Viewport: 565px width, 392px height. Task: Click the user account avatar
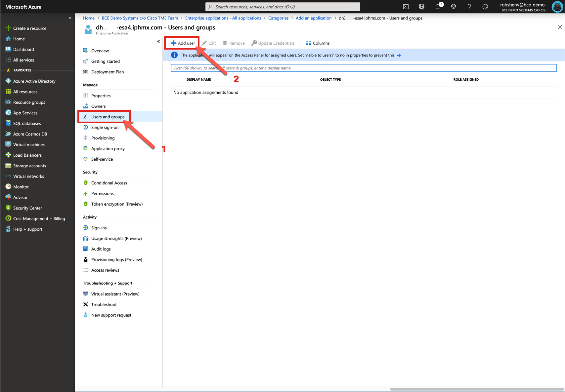[557, 7]
